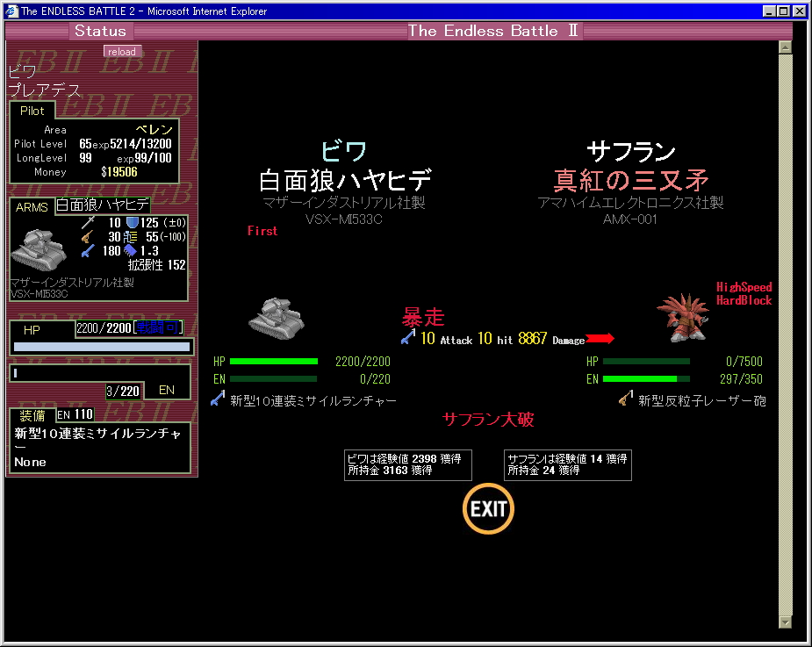The width and height of the screenshot is (812, 647).
Task: Click the scrollbar down arrow
Action: 785,622
